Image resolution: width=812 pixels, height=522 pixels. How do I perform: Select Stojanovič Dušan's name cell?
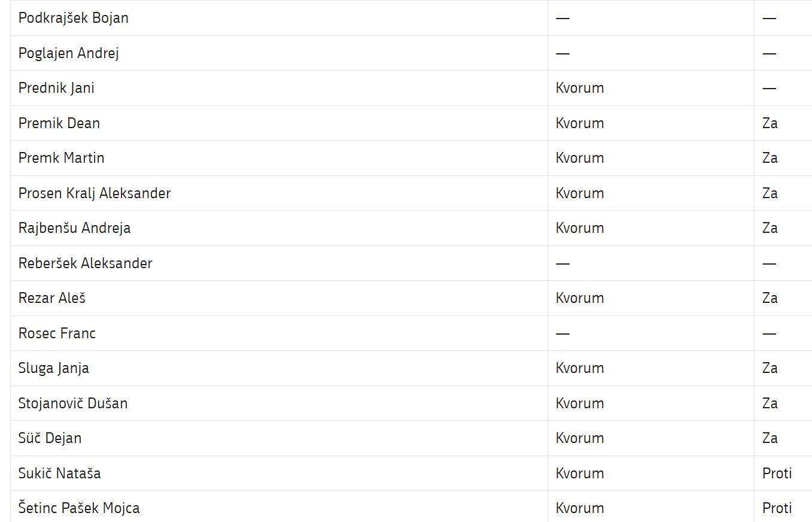73,403
